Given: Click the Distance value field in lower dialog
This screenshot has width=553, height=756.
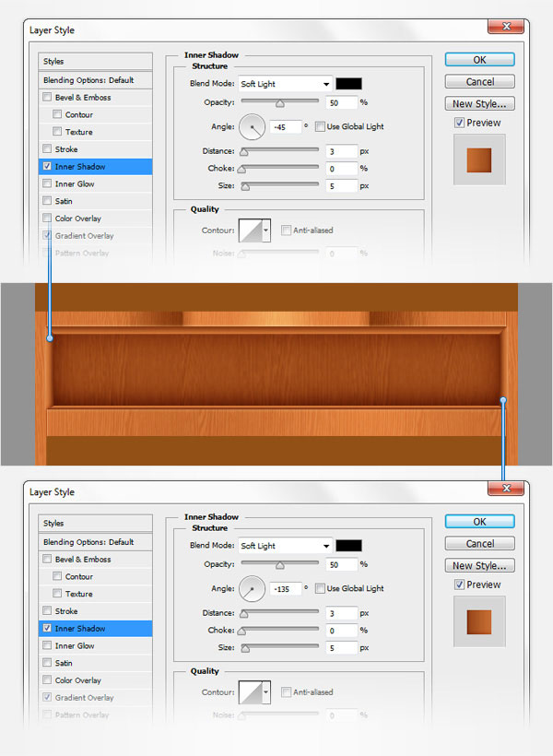Looking at the screenshot, I should pos(341,613).
